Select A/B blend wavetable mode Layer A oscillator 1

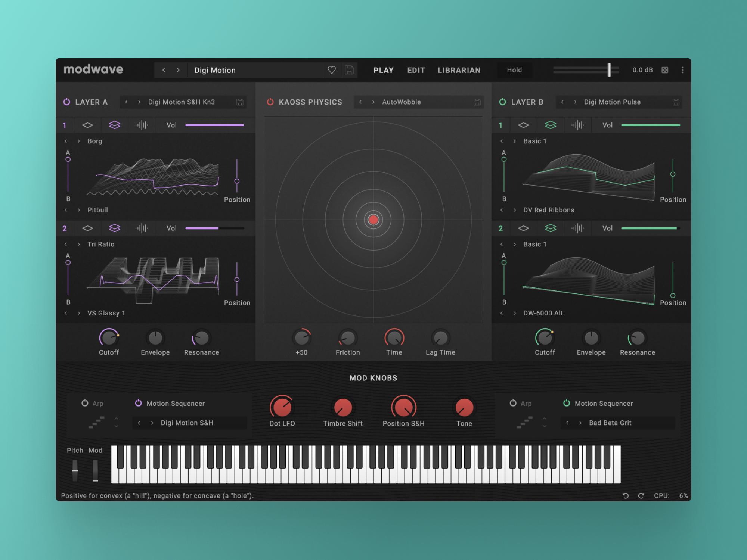coord(115,125)
